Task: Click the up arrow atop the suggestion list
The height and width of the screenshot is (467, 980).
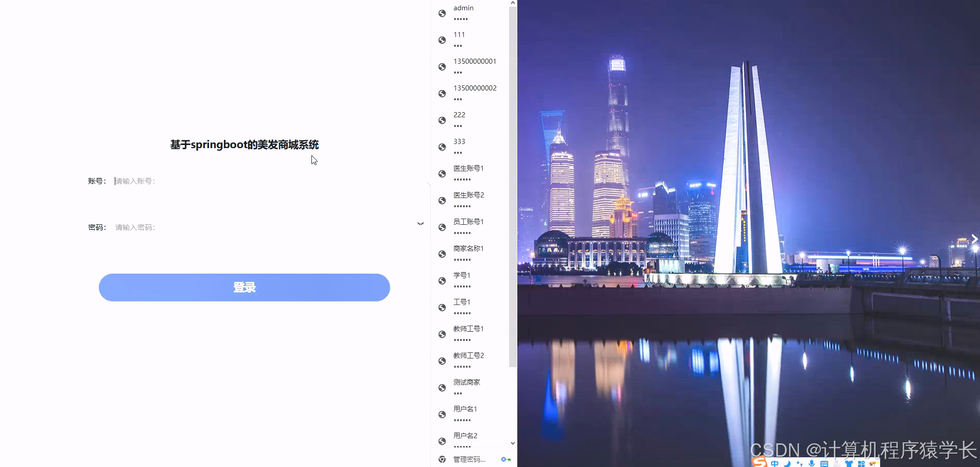Action: click(512, 3)
